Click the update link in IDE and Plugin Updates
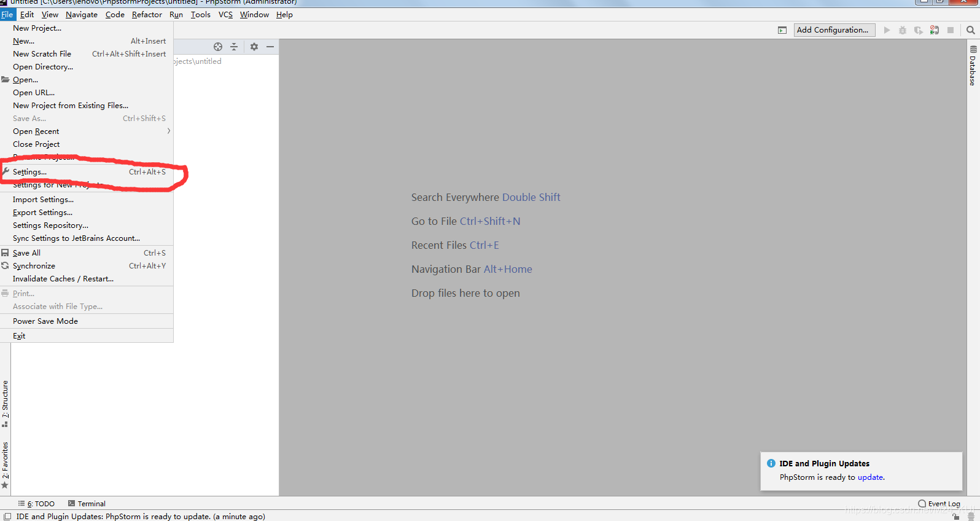The image size is (980, 521). [871, 477]
